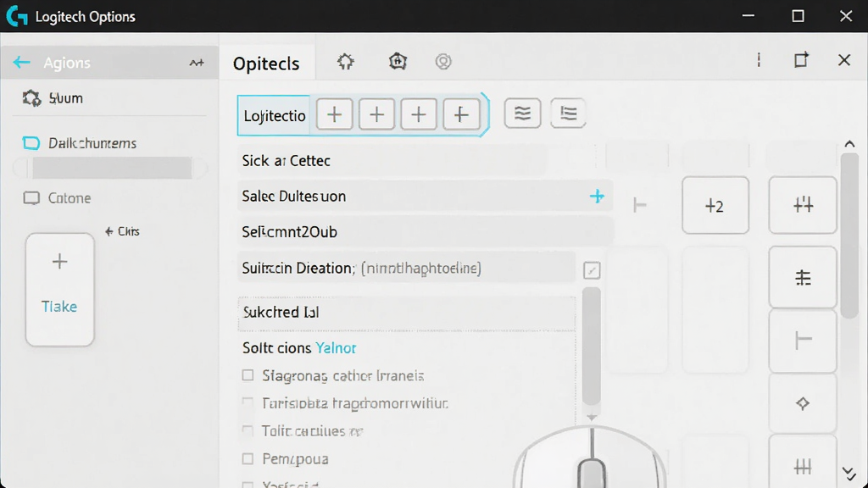868x488 pixels.
Task: Click the second plus button after Lojitectio
Action: point(376,114)
